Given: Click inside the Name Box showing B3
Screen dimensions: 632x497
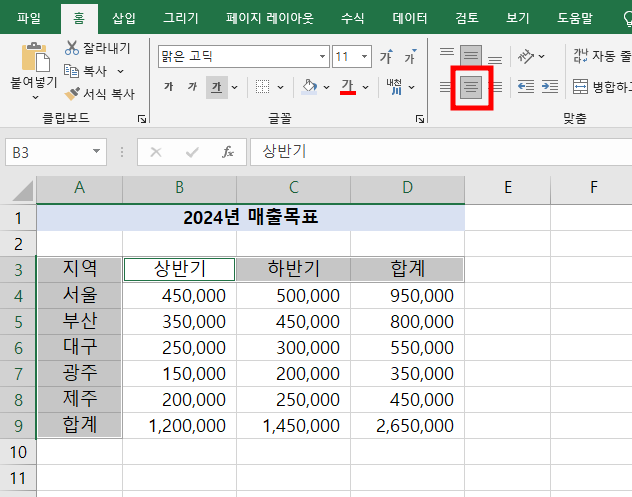Looking at the screenshot, I should click(48, 152).
